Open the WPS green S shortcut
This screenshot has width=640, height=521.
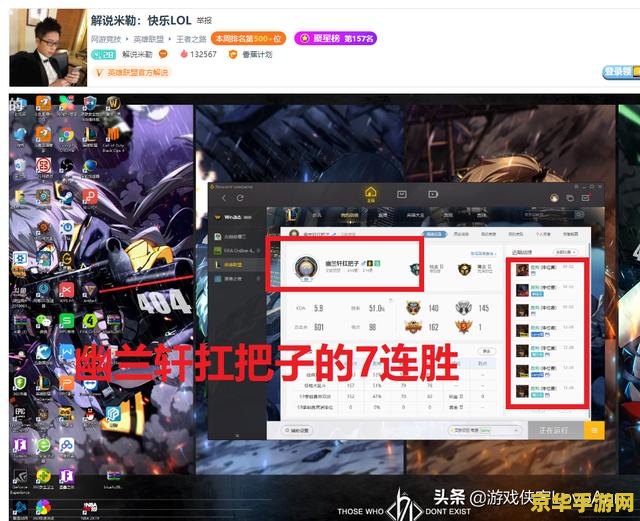pyautogui.click(x=67, y=321)
